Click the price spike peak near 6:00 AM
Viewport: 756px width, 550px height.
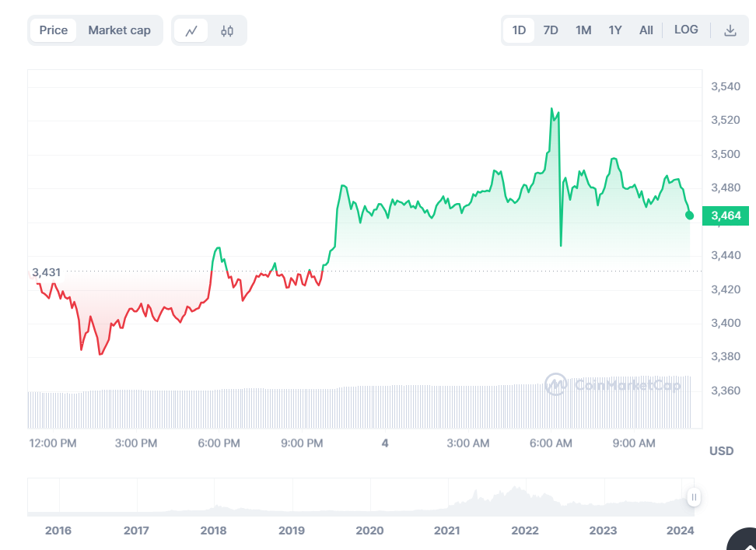[x=552, y=109]
